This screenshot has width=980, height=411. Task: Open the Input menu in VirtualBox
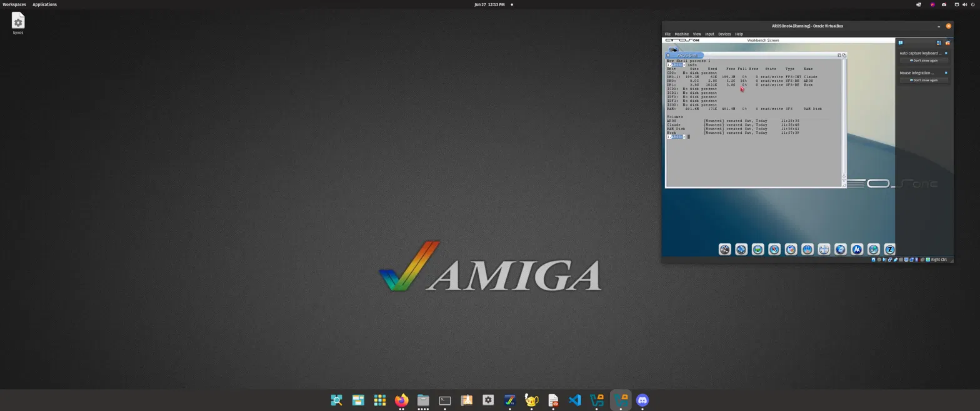pos(709,34)
